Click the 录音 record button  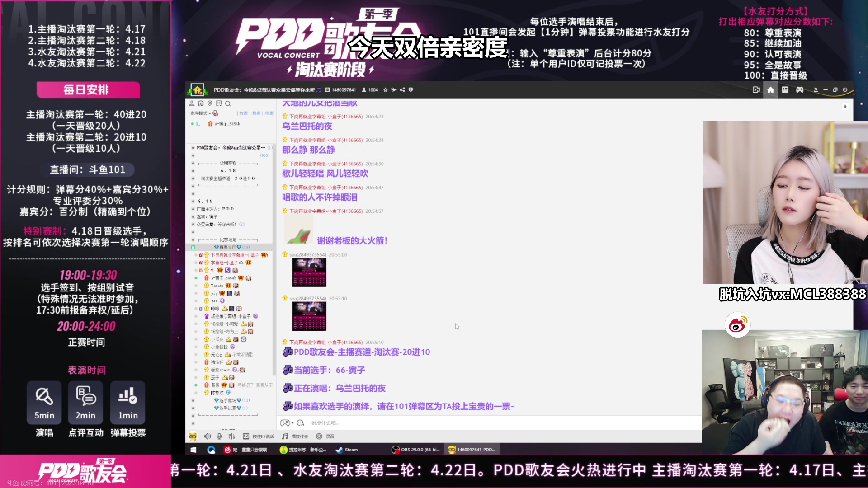(325, 436)
